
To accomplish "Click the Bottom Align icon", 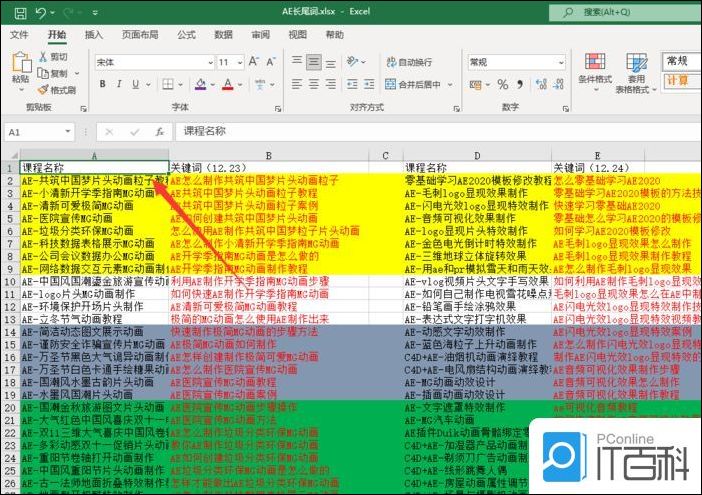I will click(331, 63).
